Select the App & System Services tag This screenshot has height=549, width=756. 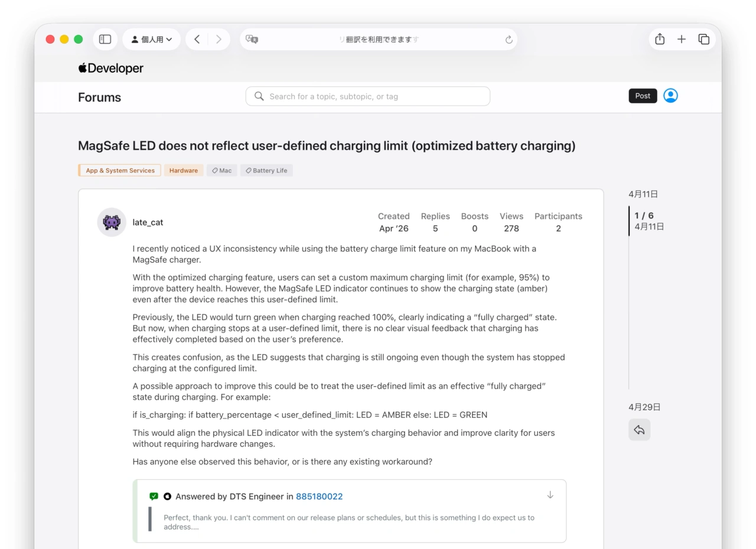(120, 171)
